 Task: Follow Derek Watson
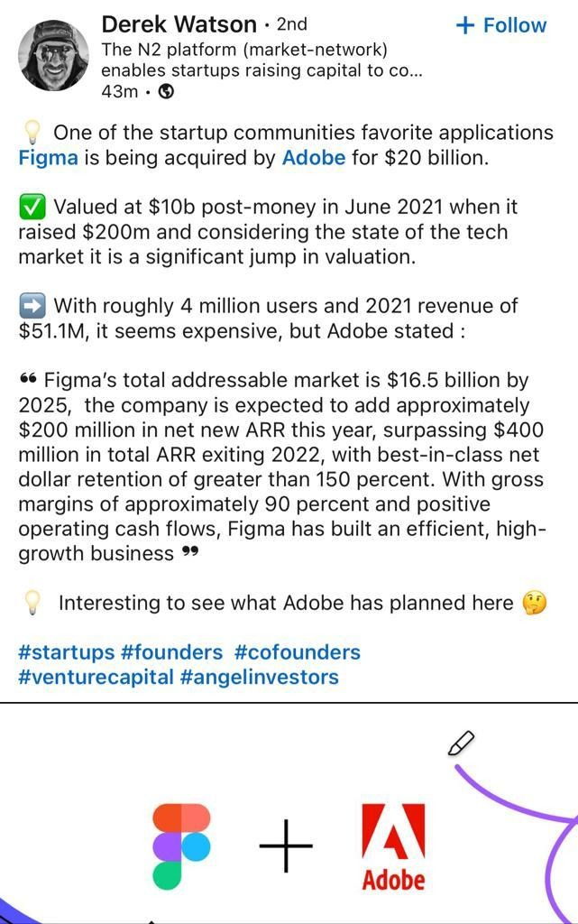tap(501, 25)
